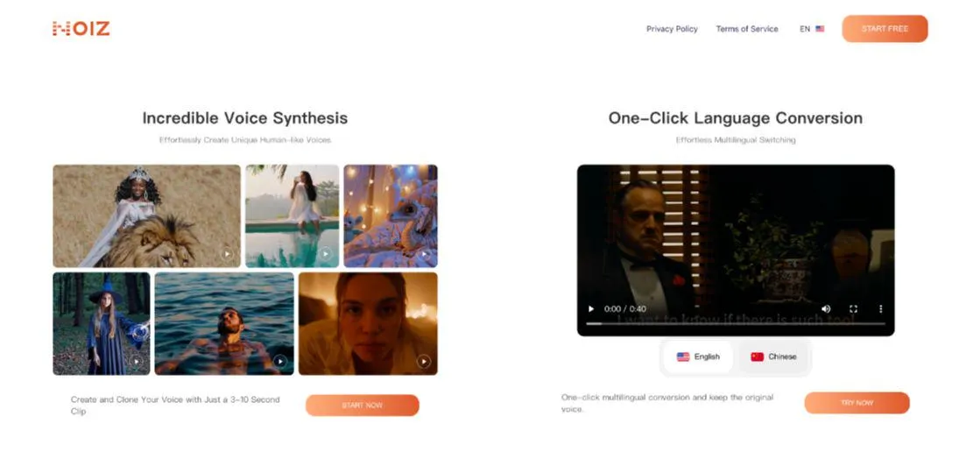Play the man in water clip
This screenshot has height=466, width=980.
[280, 361]
